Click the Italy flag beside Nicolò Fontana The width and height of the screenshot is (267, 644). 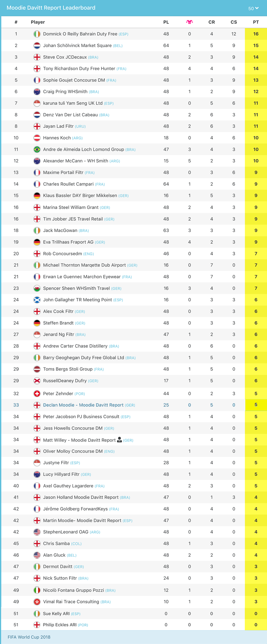[37, 590]
